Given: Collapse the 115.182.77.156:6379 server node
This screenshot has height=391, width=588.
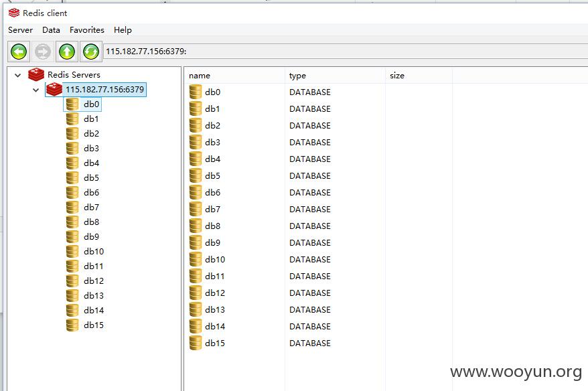Looking at the screenshot, I should (x=35, y=90).
